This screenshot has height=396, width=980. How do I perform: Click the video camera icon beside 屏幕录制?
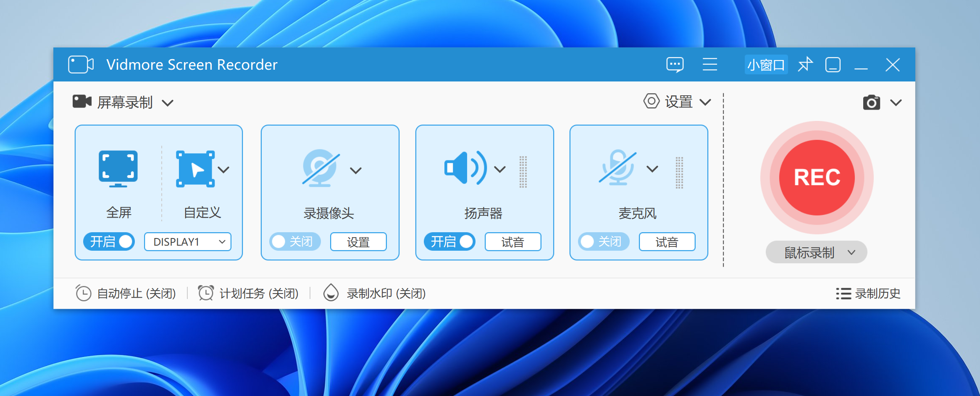pyautogui.click(x=82, y=101)
